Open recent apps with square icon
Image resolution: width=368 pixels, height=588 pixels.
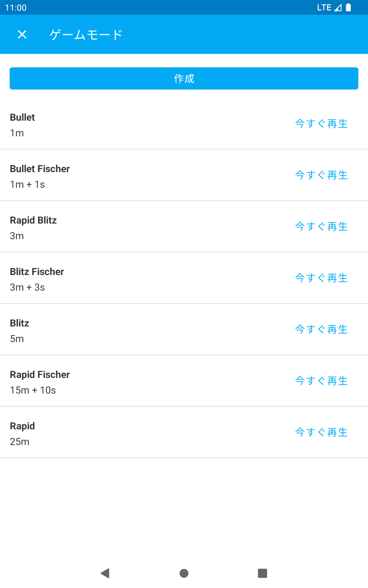tap(263, 573)
